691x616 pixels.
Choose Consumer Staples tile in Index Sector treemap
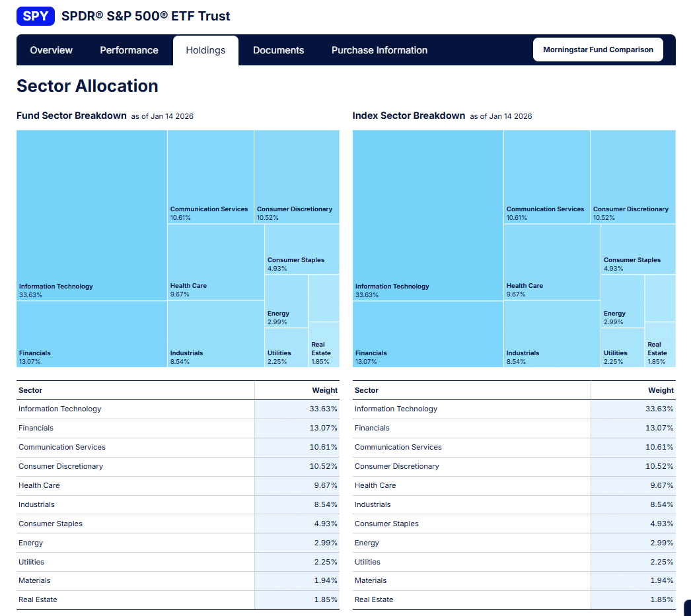[637, 249]
